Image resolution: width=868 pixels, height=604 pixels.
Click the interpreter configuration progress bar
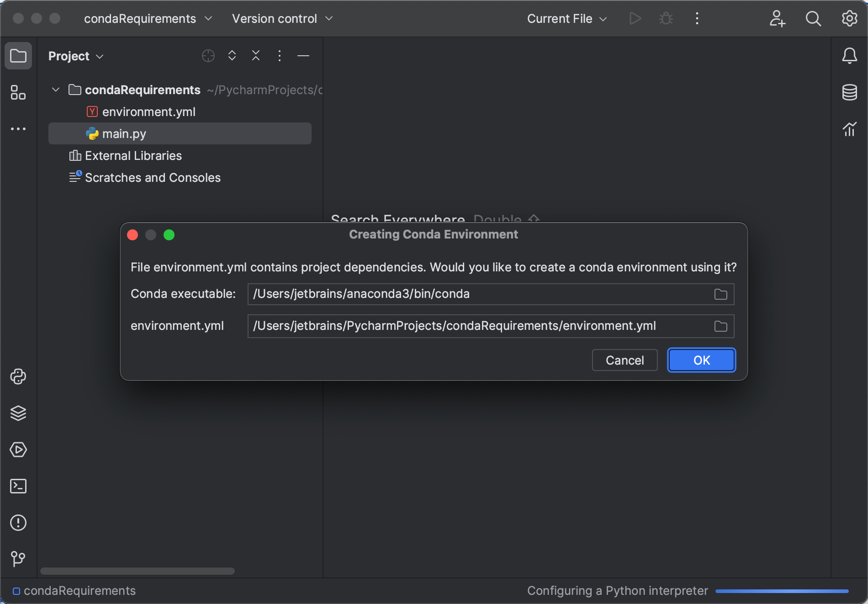[782, 590]
